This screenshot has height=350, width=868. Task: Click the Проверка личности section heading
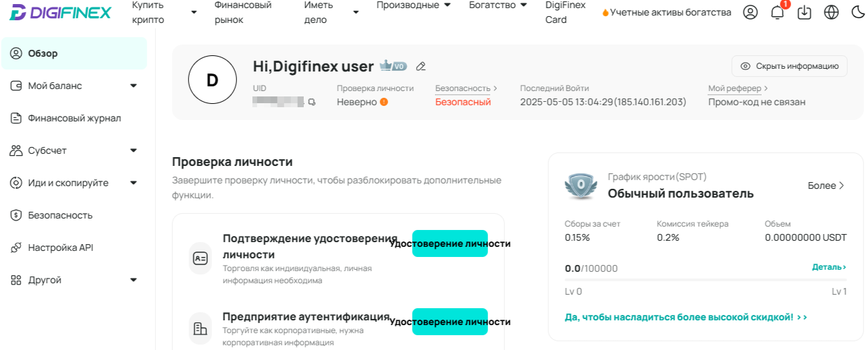pos(232,162)
